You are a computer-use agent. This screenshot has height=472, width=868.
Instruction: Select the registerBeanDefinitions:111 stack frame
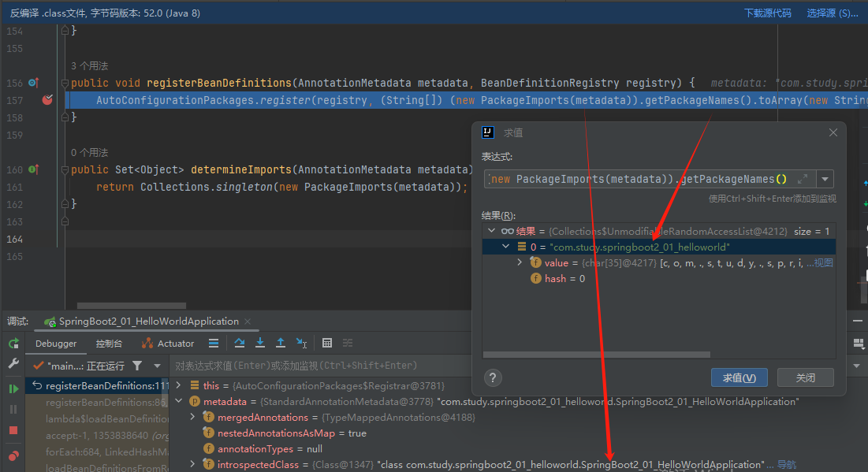(98, 385)
